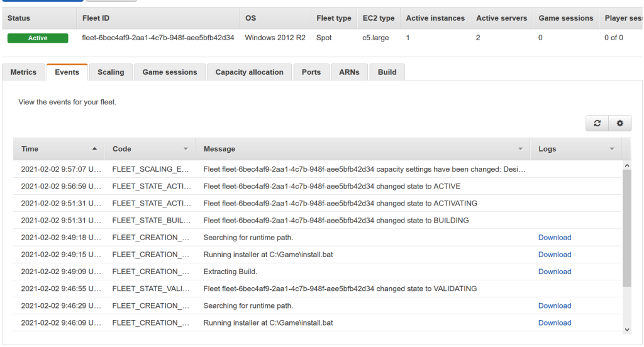Expand the Message column dropdown arrow
Image resolution: width=644 pixels, height=347 pixels.
click(521, 149)
